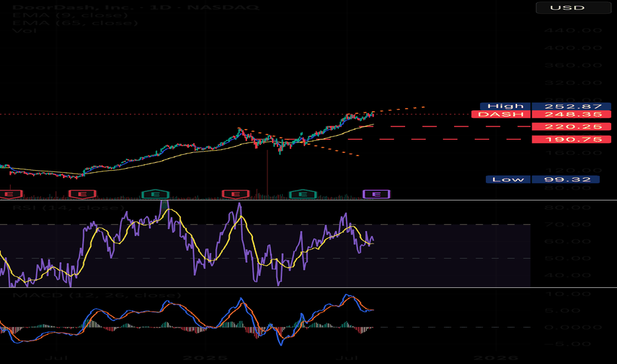This screenshot has height=364, width=617.
Task: Select the Low 99.32 price label
Action: point(543,179)
